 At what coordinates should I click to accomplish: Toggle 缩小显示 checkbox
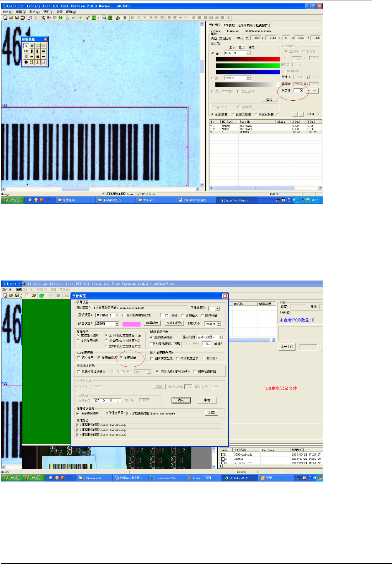click(x=79, y=358)
